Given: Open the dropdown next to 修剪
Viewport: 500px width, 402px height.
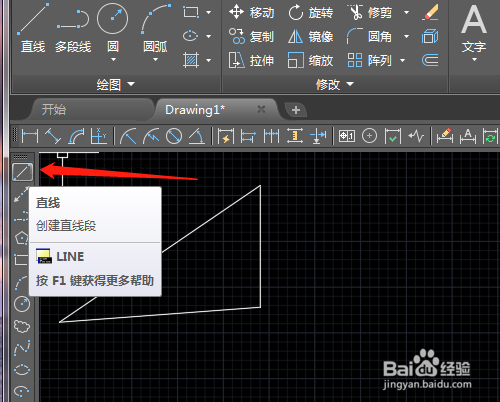Looking at the screenshot, I should pyautogui.click(x=406, y=13).
